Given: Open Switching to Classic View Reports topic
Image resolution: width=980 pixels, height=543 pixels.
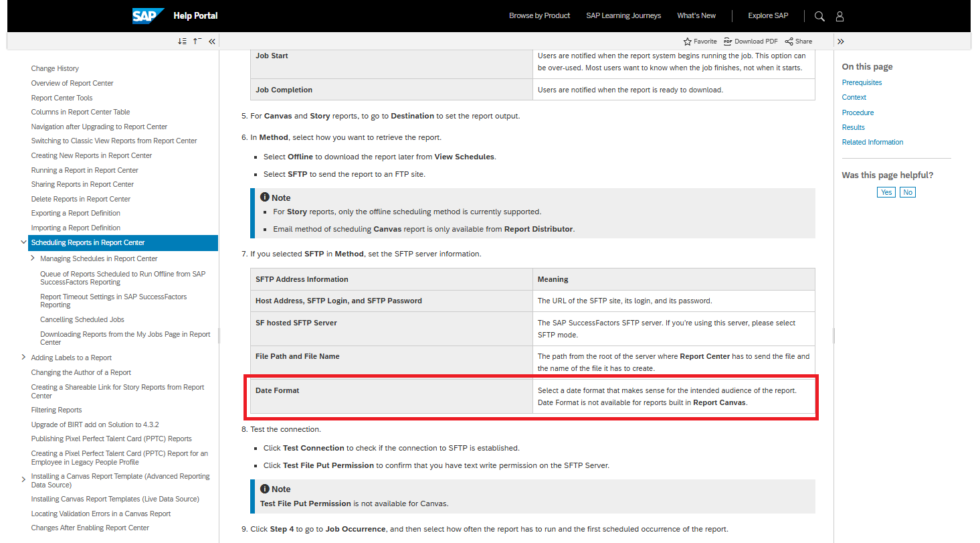Looking at the screenshot, I should [114, 141].
